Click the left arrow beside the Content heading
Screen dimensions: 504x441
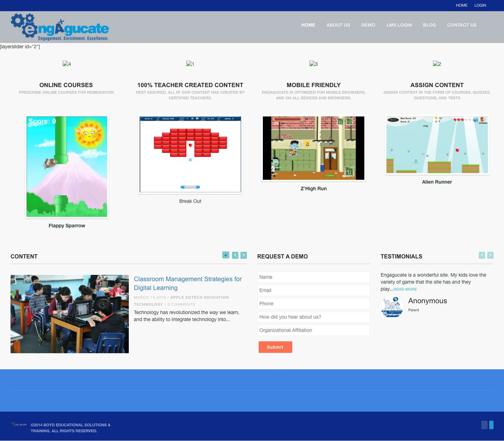tap(235, 255)
